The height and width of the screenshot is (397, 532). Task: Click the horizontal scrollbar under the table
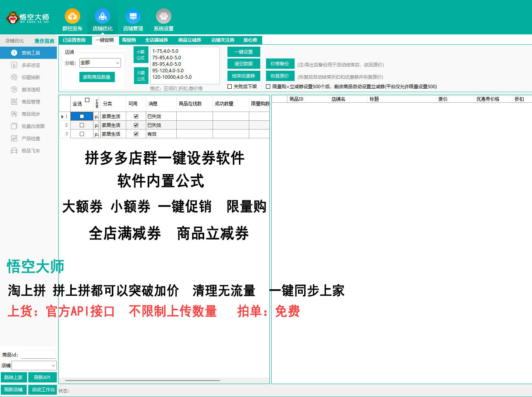click(143, 381)
